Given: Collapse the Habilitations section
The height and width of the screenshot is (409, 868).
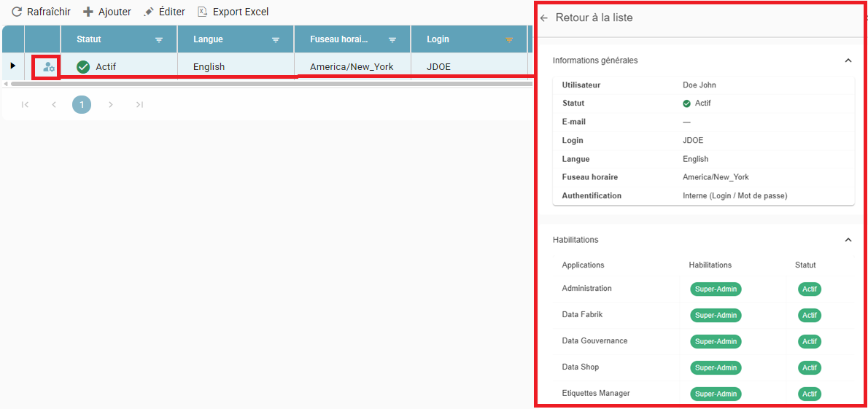Looking at the screenshot, I should click(848, 240).
